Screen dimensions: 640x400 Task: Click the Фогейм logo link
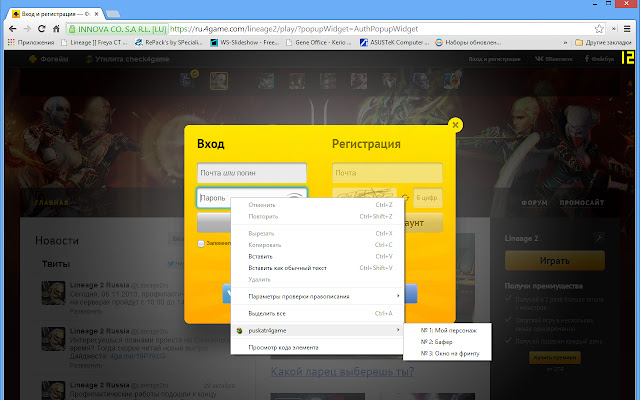tap(49, 59)
